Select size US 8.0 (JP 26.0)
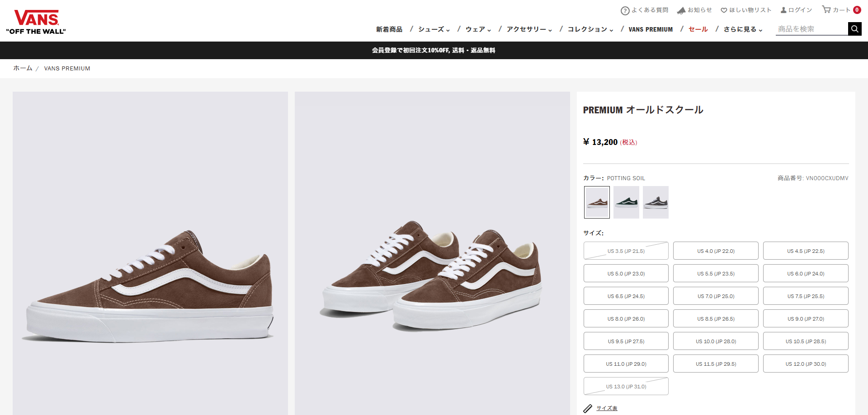 click(x=626, y=318)
